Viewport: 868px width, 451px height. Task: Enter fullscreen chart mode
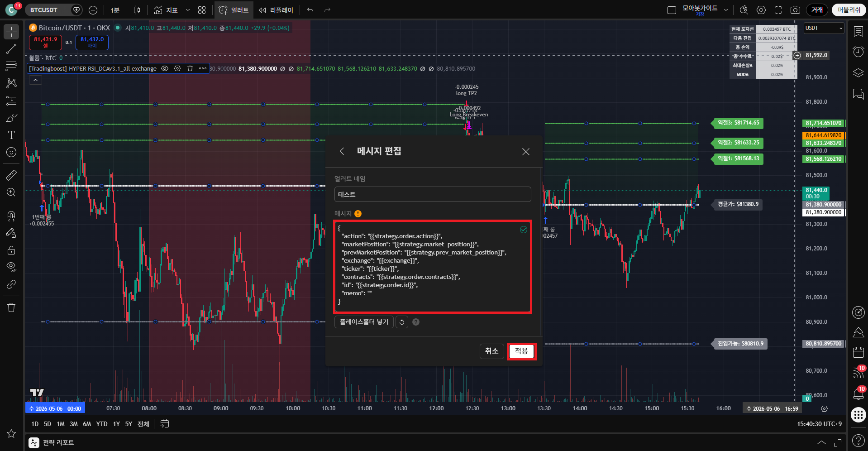pos(778,10)
